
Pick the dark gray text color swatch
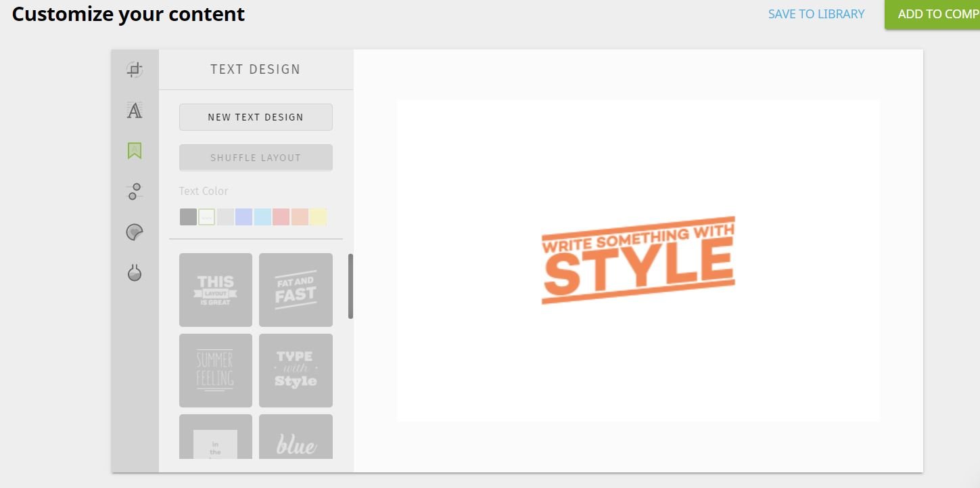point(188,217)
